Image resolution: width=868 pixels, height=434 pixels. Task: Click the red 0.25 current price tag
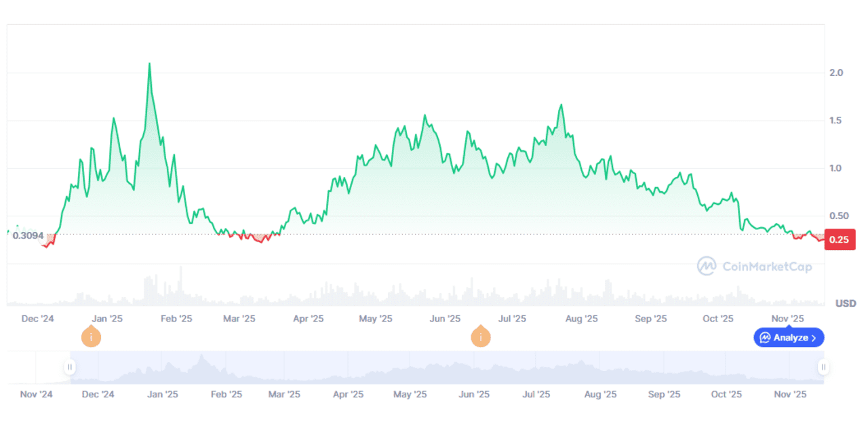(840, 239)
